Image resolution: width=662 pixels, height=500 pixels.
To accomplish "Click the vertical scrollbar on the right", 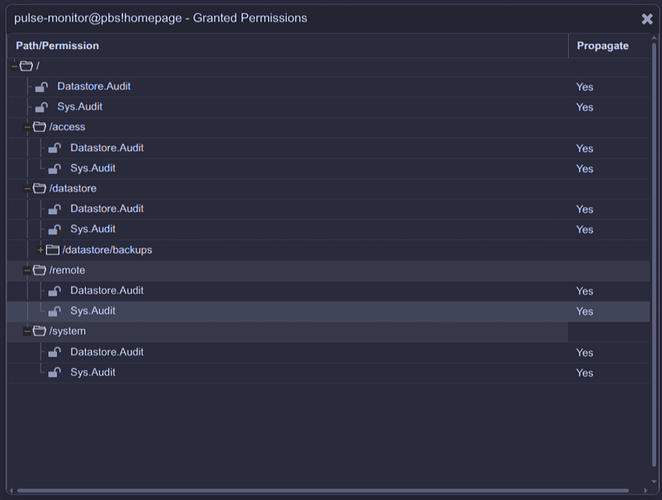I will 654,253.
